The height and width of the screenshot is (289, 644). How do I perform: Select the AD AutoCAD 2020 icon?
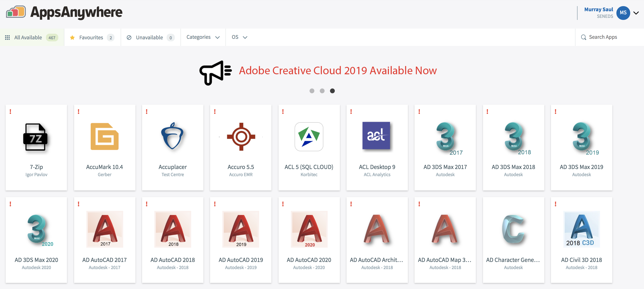(309, 229)
